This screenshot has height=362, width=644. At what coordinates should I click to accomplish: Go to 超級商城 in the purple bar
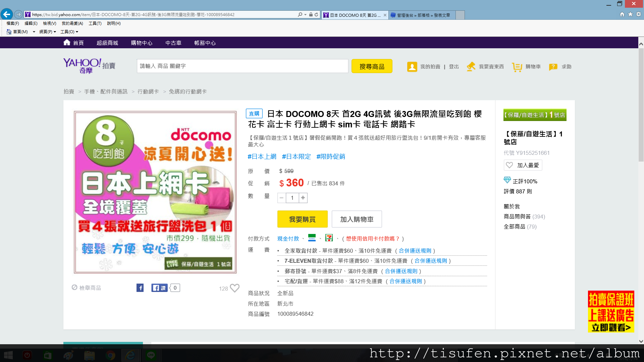point(107,43)
